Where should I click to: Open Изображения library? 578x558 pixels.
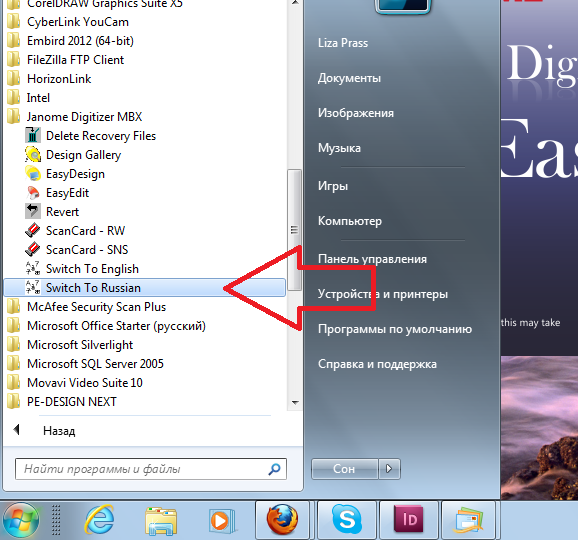356,113
